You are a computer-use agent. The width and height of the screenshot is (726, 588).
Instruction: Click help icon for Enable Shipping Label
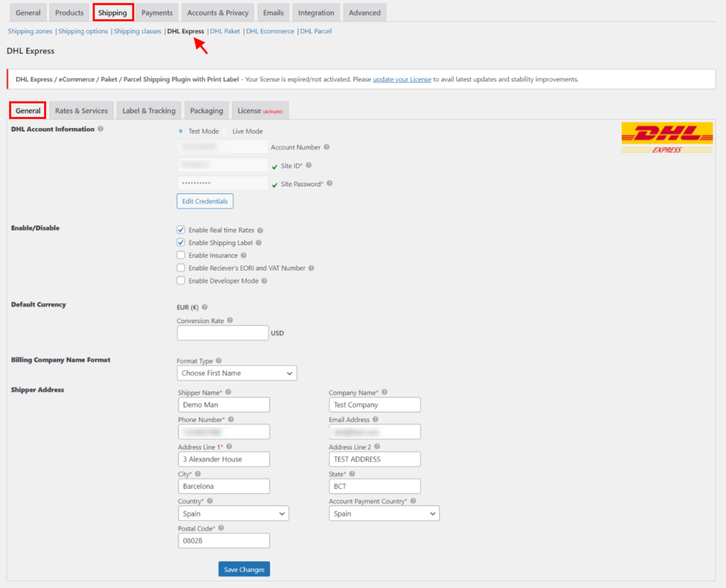click(x=259, y=243)
